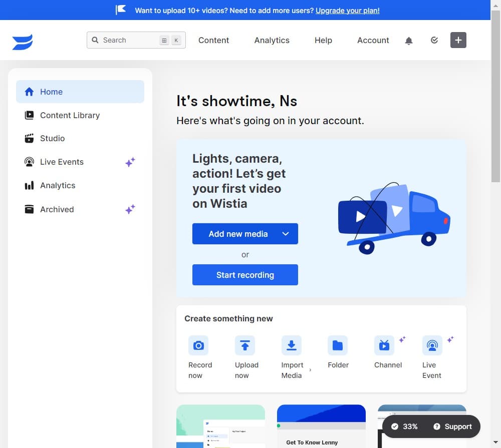501x448 pixels.
Task: Expand the Add new media dropdown
Action: pyautogui.click(x=285, y=234)
